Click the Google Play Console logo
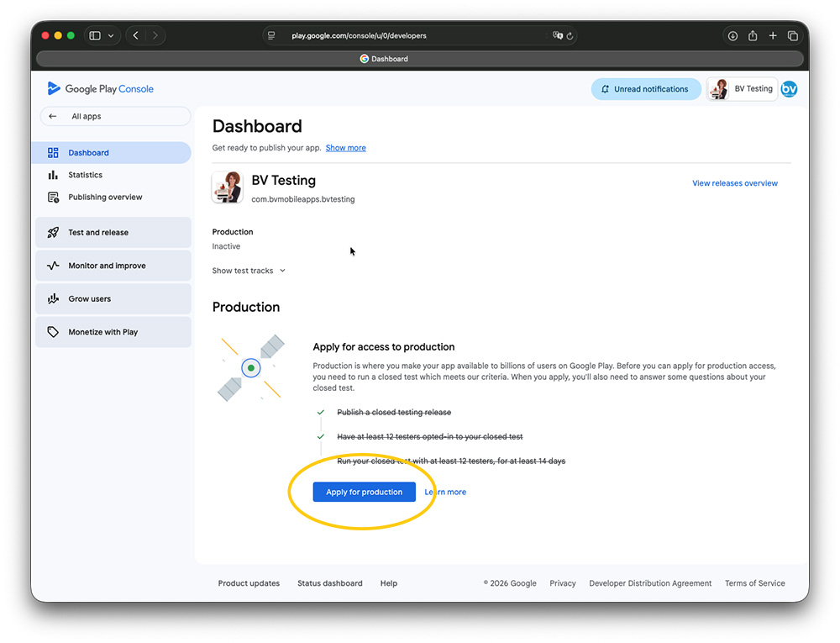Viewport: 840px width, 643px height. tap(100, 88)
